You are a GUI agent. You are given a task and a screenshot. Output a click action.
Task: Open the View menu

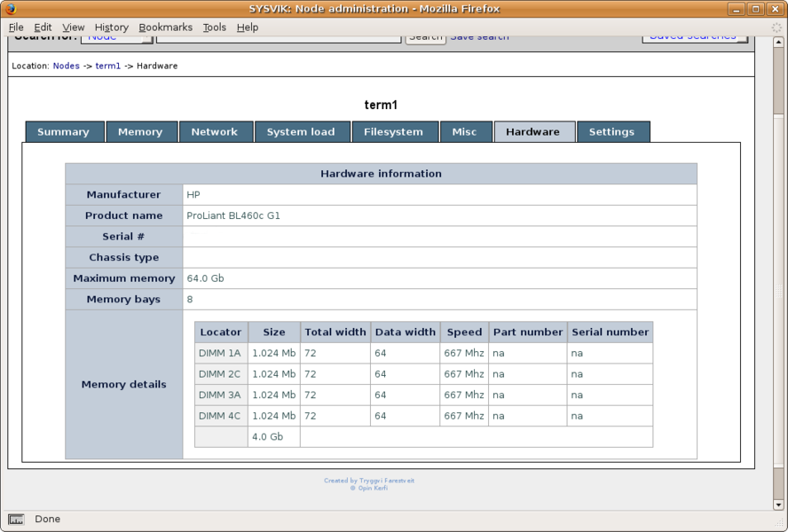tap(74, 27)
